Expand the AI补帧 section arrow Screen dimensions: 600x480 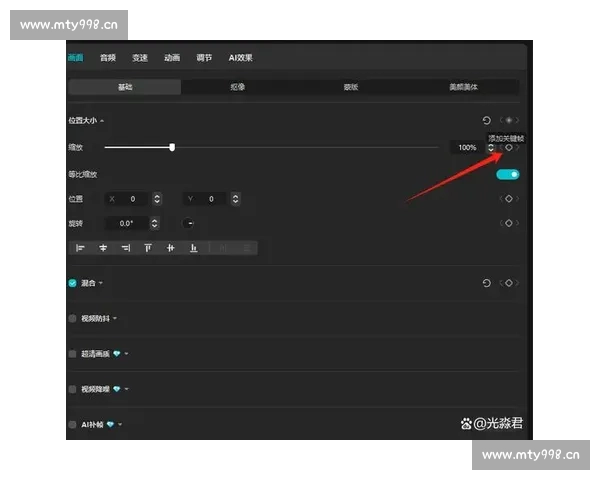coord(120,424)
